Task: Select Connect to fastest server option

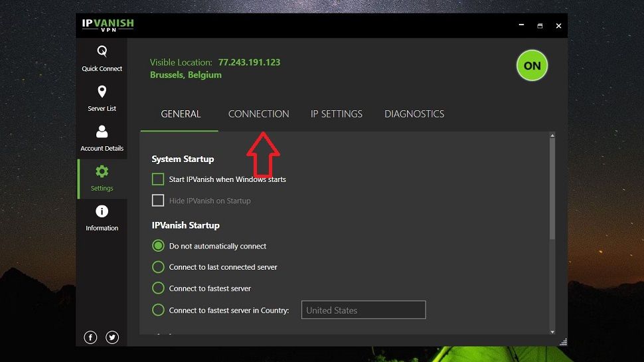Action: tap(158, 288)
